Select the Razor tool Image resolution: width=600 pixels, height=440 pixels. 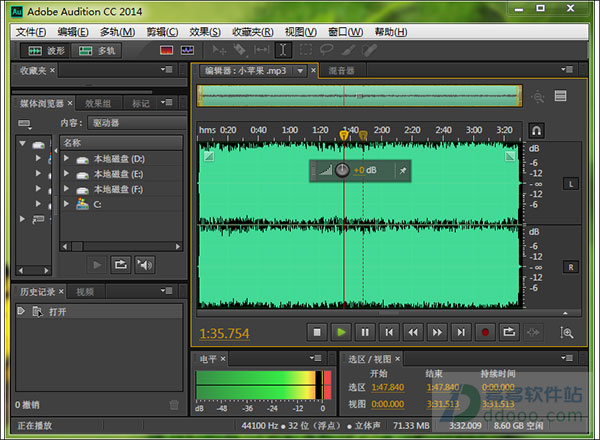(240, 50)
